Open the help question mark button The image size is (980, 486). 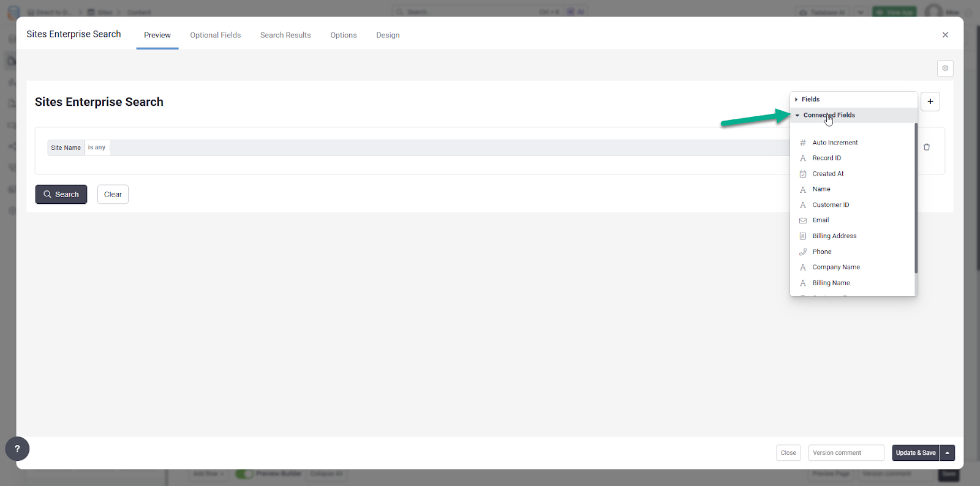coord(17,449)
